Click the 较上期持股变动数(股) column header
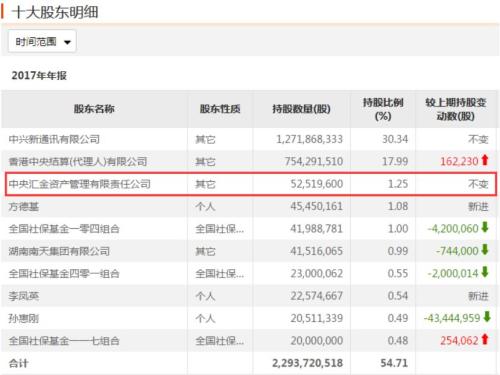 point(456,109)
